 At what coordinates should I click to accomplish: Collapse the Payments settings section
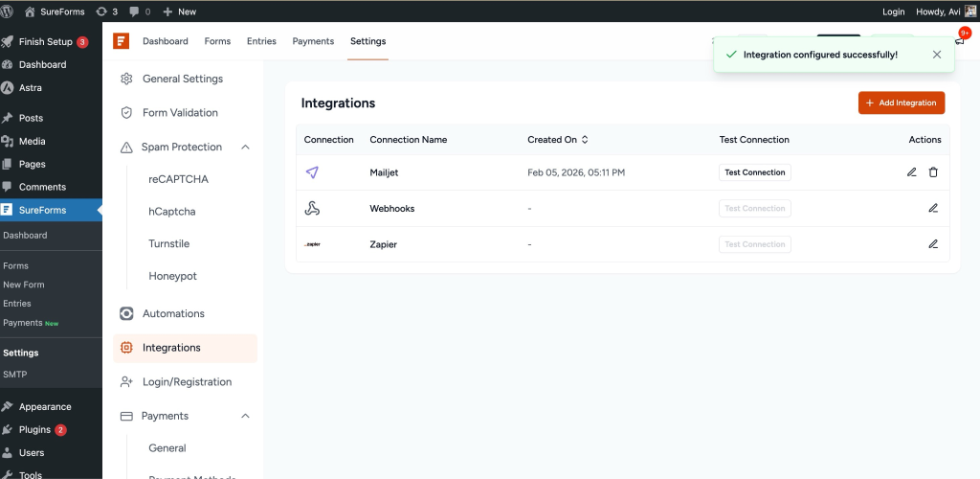(246, 416)
